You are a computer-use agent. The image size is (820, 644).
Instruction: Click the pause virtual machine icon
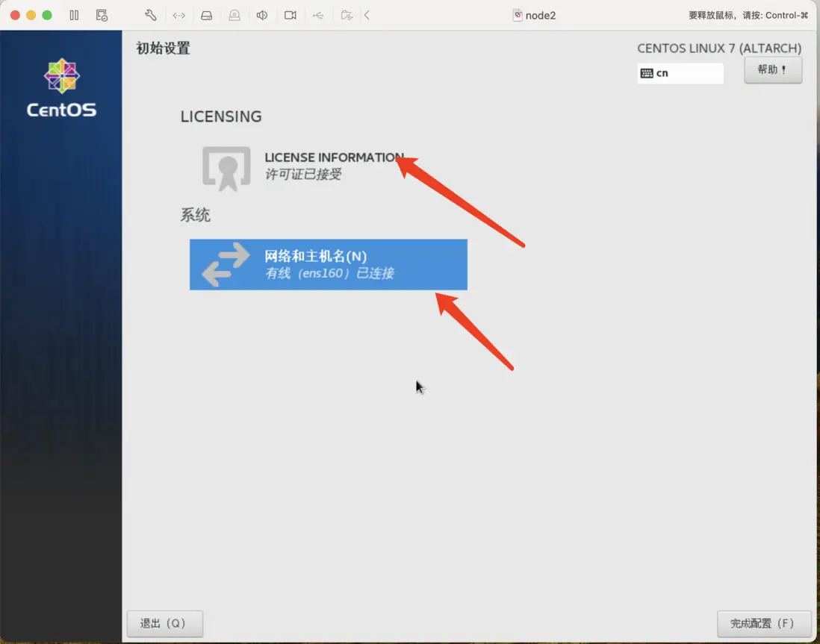tap(74, 15)
